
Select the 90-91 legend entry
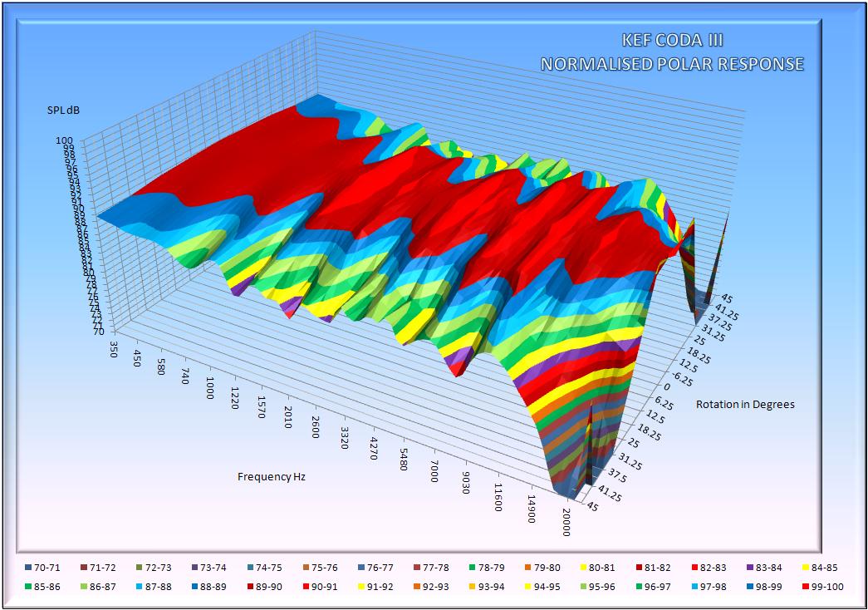click(x=320, y=587)
